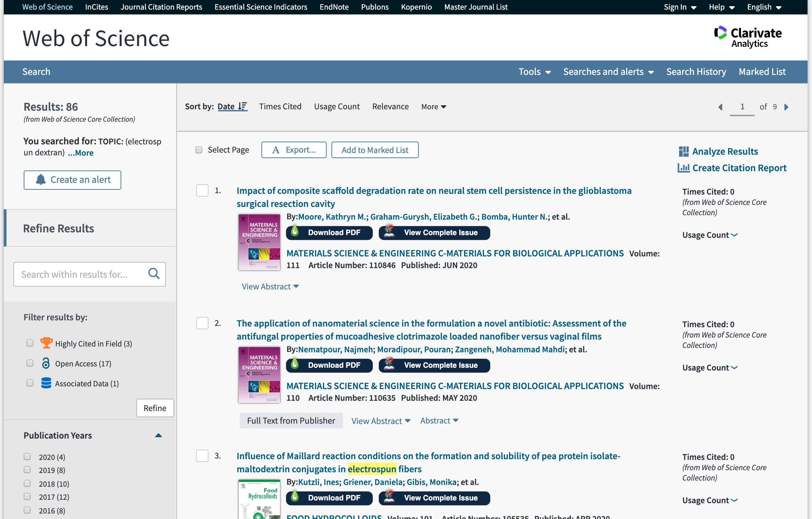
Task: View Complete Issue for result 3
Action: click(434, 498)
